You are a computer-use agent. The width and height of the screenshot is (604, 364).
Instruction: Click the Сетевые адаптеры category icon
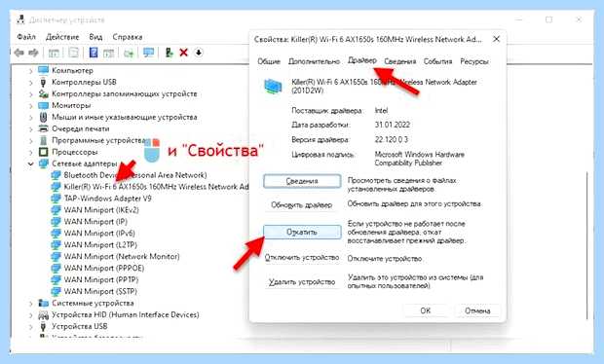pyautogui.click(x=44, y=164)
